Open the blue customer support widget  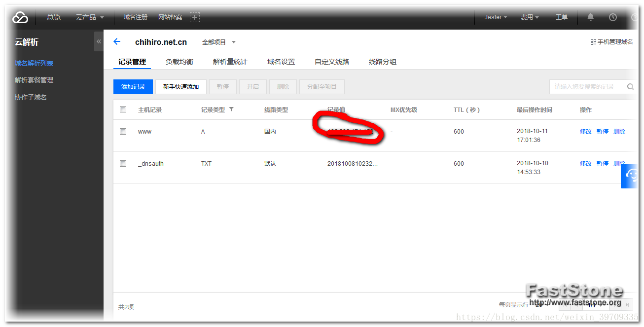[630, 177]
